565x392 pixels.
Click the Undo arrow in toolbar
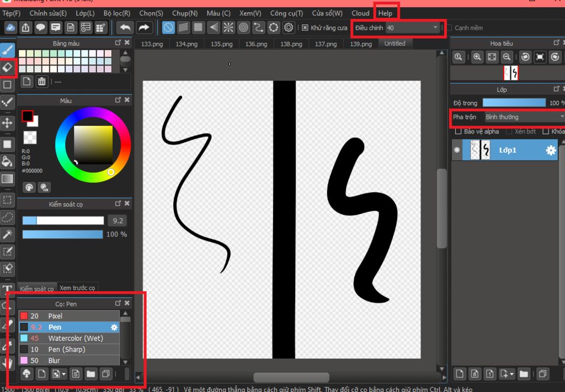125,28
